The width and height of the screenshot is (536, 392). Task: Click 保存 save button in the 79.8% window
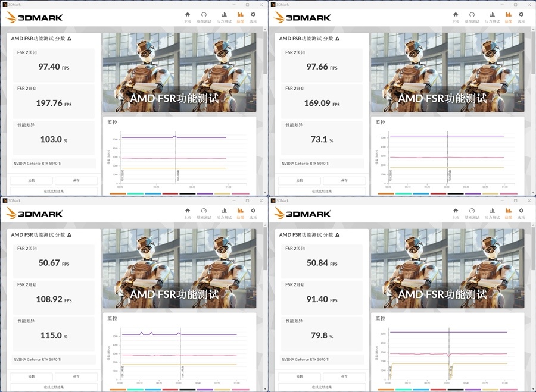pyautogui.click(x=344, y=377)
